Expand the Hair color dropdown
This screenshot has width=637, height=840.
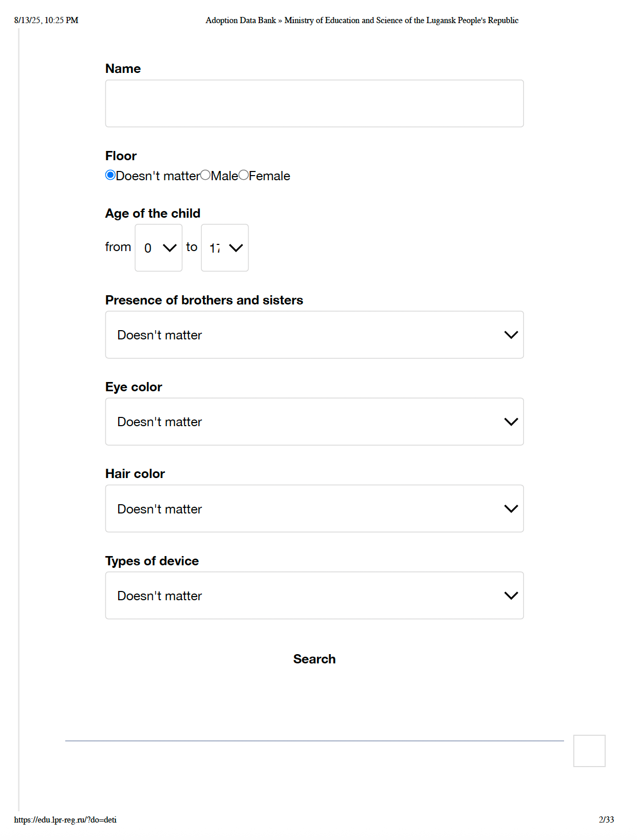314,508
